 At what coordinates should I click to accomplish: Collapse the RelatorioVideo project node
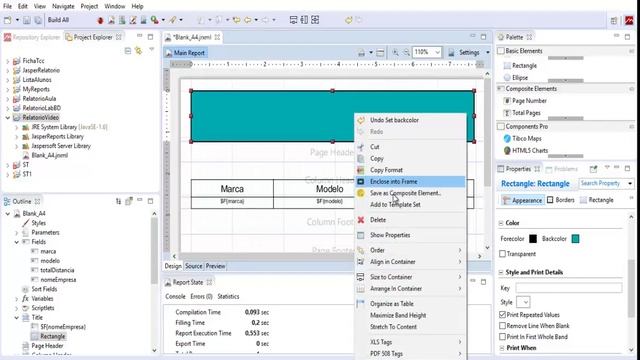(x=7, y=118)
